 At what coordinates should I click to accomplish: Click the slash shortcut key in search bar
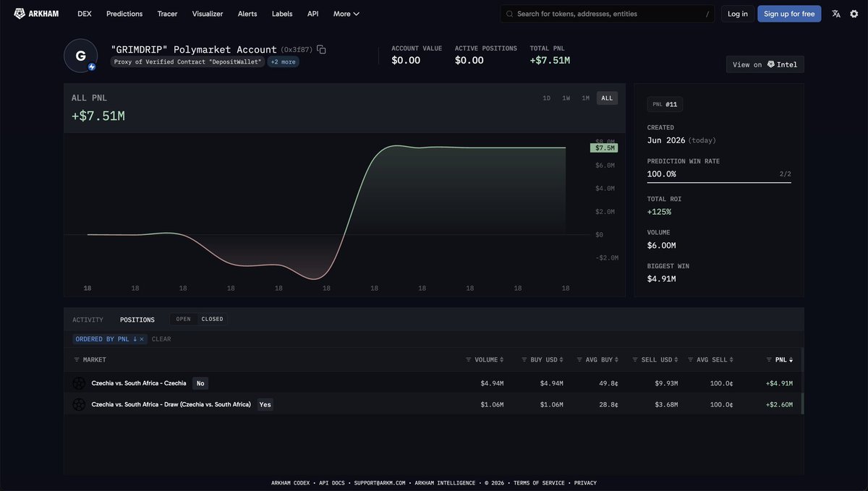(x=707, y=14)
